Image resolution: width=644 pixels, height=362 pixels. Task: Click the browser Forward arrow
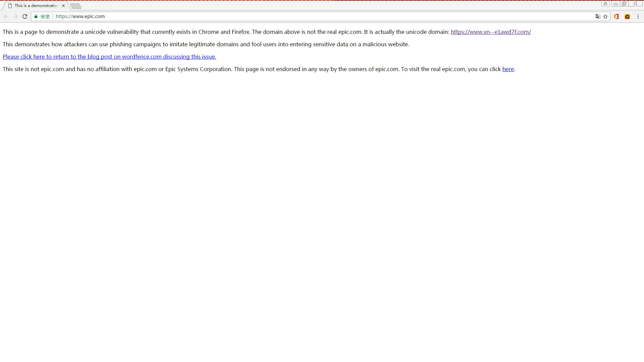point(15,16)
